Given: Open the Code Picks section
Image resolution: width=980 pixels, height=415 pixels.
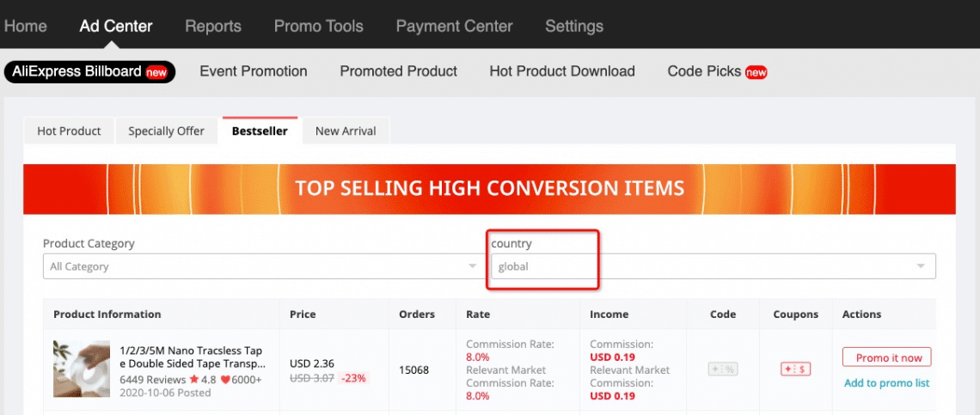Looking at the screenshot, I should pos(704,71).
